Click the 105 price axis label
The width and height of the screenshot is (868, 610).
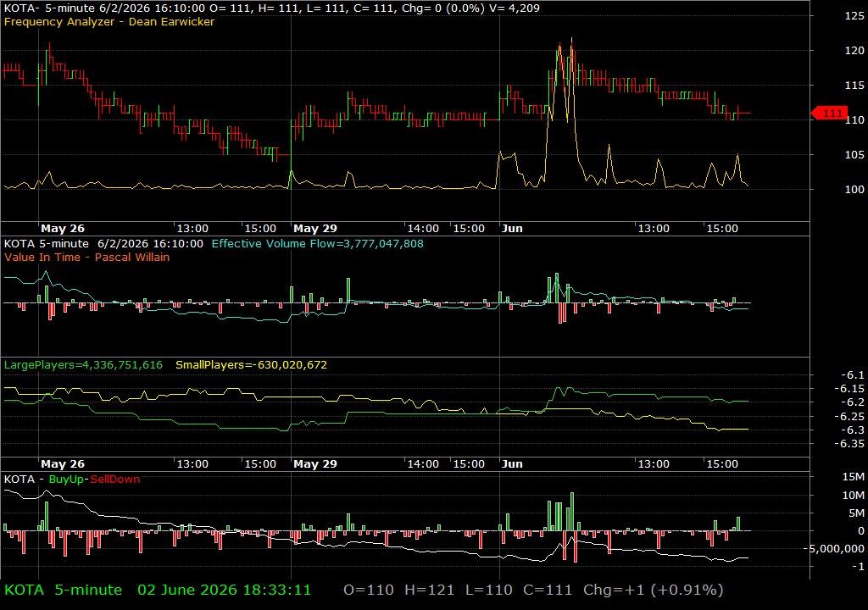coord(854,154)
